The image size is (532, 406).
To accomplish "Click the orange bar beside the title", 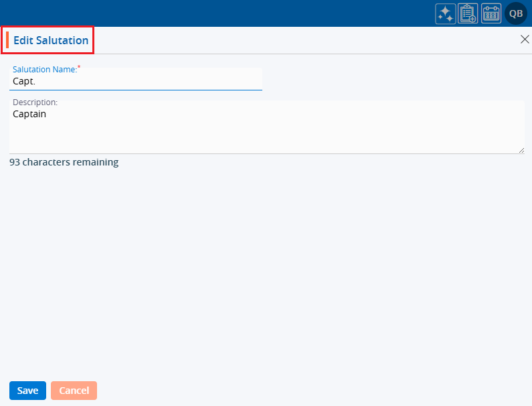I will 7,40.
